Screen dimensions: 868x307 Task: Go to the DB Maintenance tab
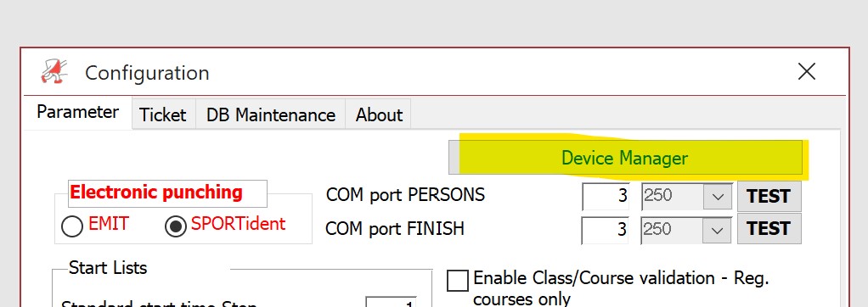pos(271,114)
